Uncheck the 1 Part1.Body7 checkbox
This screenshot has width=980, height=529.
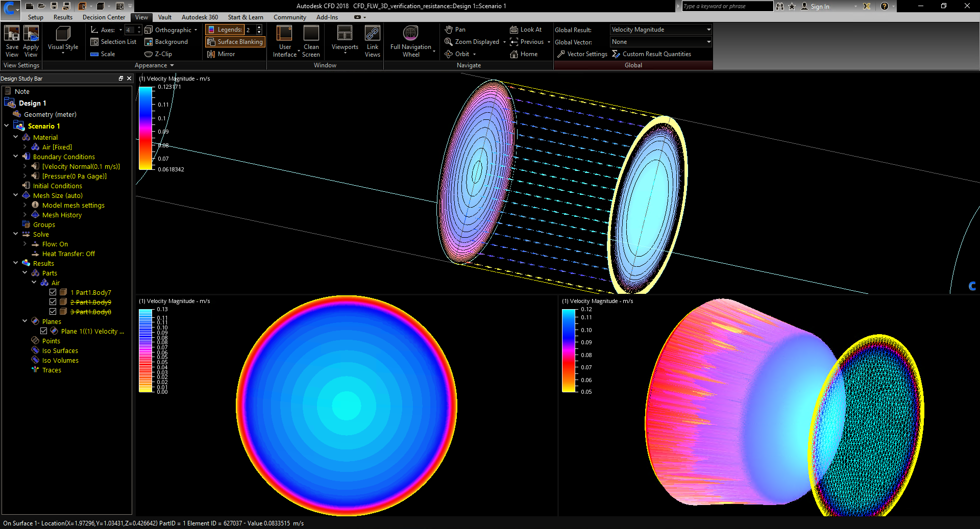point(53,292)
